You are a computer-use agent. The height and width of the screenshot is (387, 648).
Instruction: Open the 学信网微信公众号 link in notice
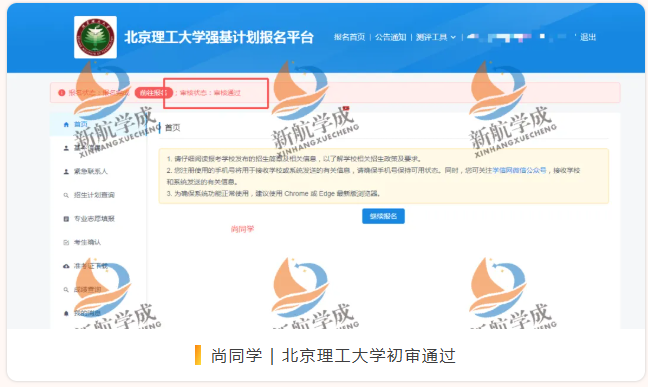coord(519,170)
